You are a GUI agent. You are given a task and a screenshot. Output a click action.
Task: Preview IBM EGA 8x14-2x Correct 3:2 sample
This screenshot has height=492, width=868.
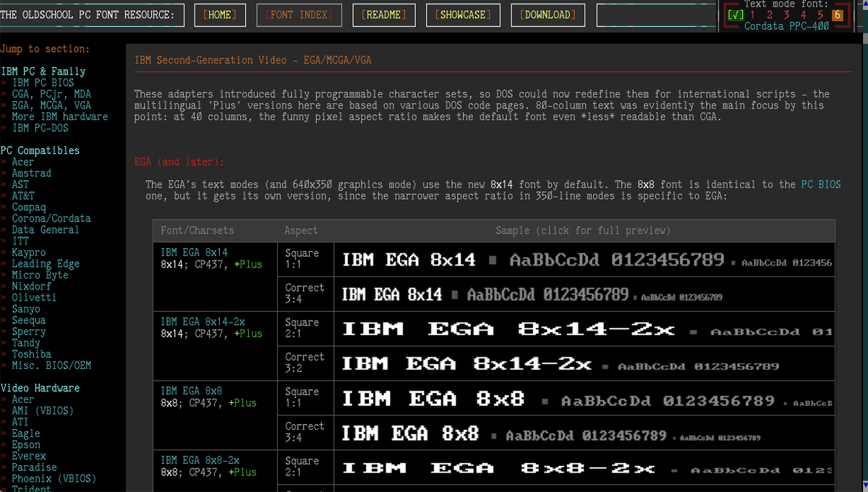[584, 363]
